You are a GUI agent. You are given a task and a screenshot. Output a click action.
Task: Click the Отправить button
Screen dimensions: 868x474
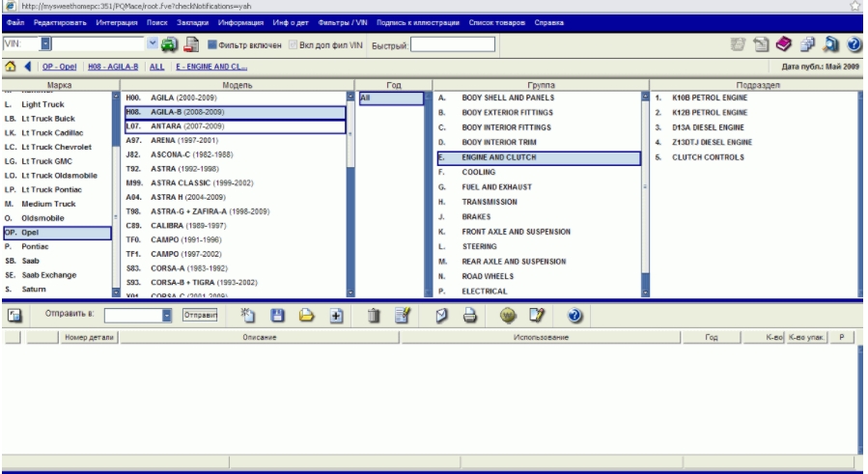pos(200,315)
